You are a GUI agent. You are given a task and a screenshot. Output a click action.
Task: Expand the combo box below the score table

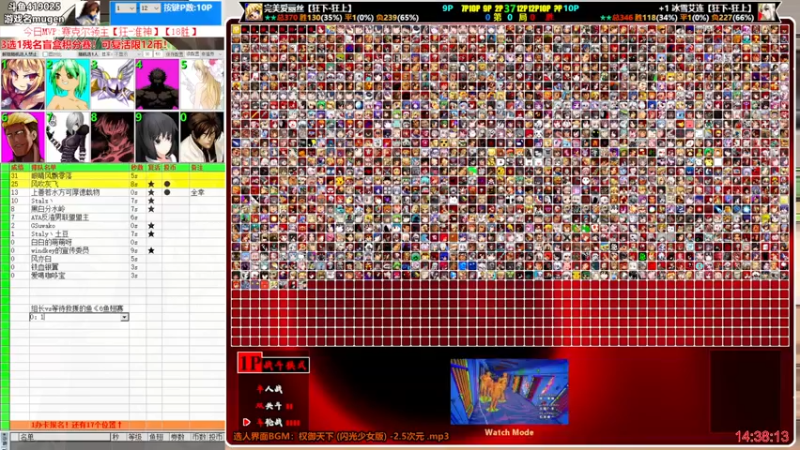pyautogui.click(x=124, y=317)
